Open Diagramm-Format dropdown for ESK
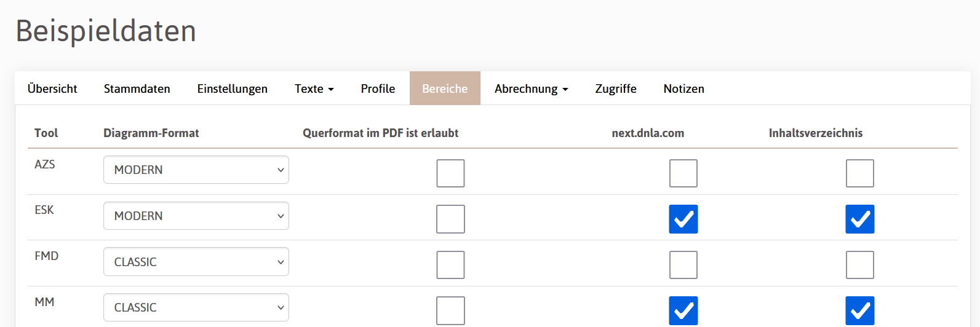The image size is (980, 327). (x=196, y=216)
